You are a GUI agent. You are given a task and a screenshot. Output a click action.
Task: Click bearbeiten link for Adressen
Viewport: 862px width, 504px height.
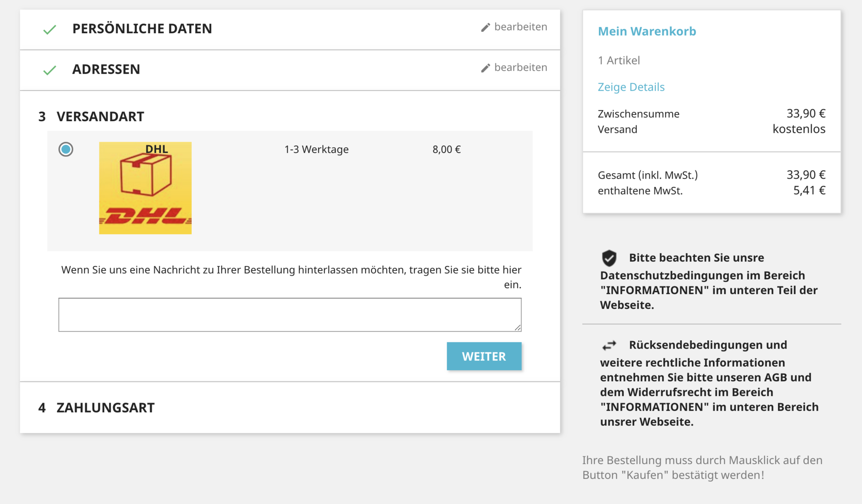pos(520,67)
